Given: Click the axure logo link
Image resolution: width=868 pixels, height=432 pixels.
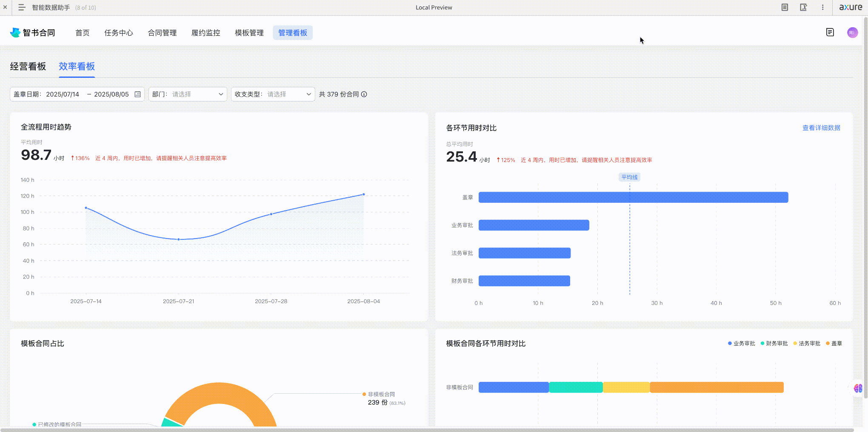Looking at the screenshot, I should click(x=851, y=7).
